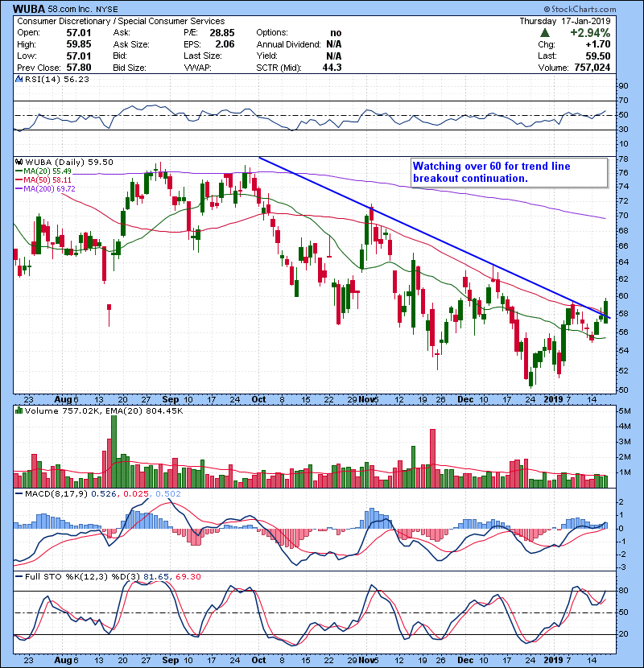Click the '58.com Inc.' company name
Viewport: 644px width, 668px height.
pos(71,9)
